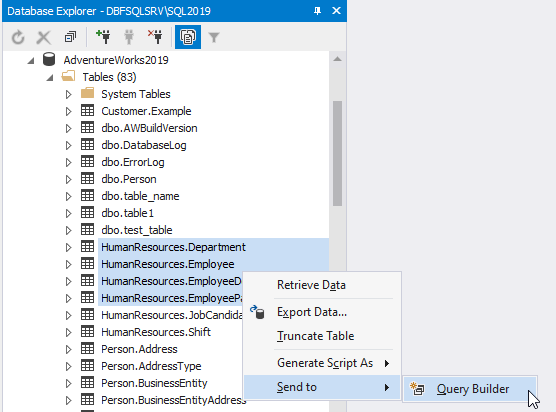Expand the Person.BusinessEntity node

pyautogui.click(x=68, y=383)
